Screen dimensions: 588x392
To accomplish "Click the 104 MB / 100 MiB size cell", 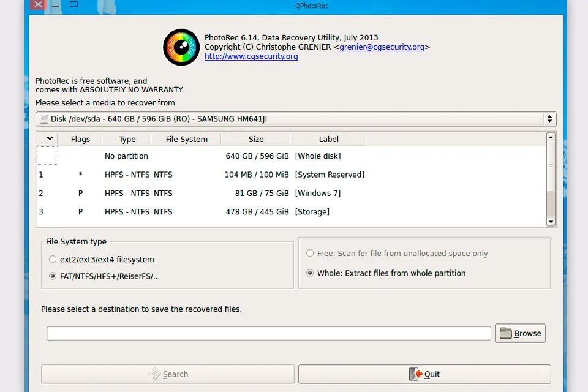I will pyautogui.click(x=257, y=175).
